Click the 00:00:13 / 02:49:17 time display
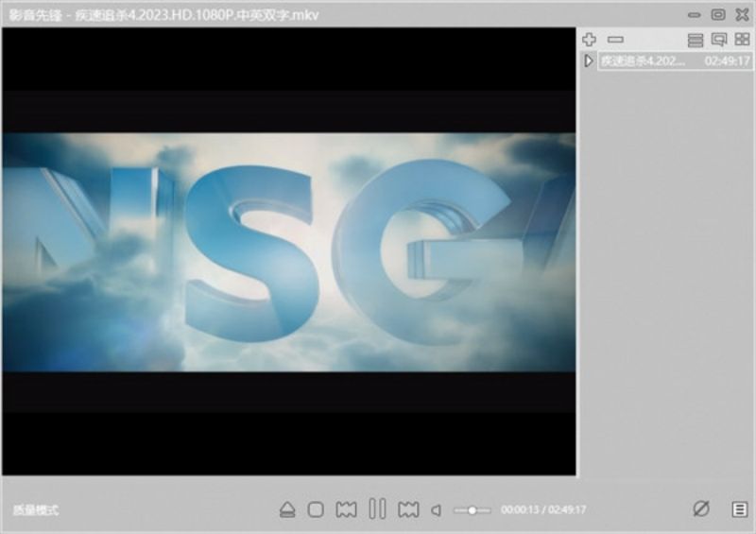Image resolution: width=756 pixels, height=534 pixels. 543,509
